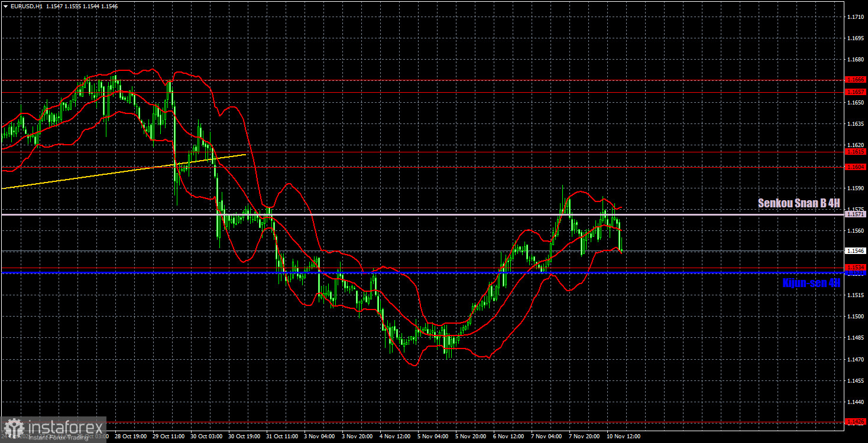Select the 1.1571 Senkou Span B price tag
868x443 pixels.
[856, 214]
